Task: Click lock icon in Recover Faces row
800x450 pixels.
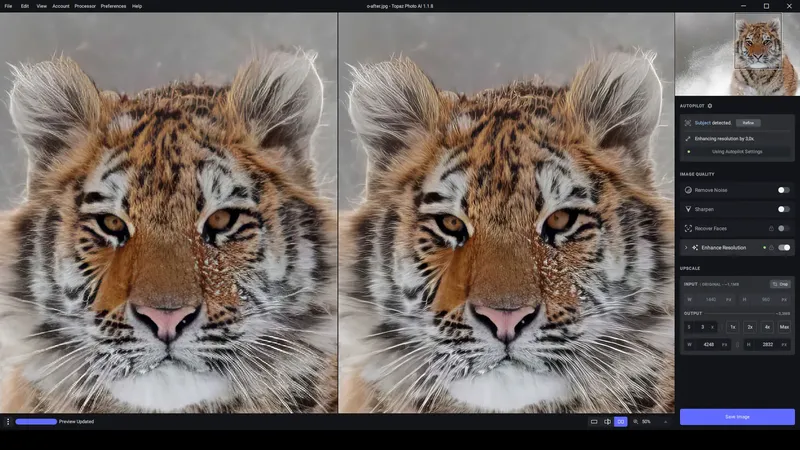Action: click(x=771, y=229)
